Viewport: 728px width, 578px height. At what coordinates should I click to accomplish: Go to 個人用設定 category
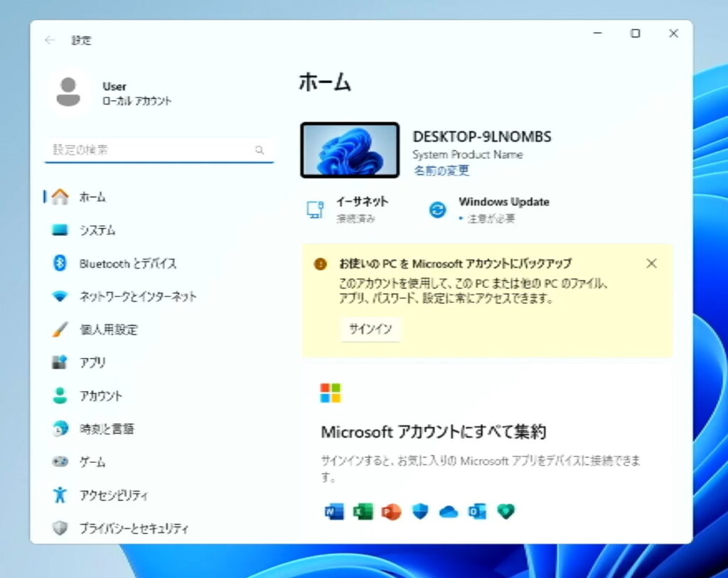tap(108, 330)
